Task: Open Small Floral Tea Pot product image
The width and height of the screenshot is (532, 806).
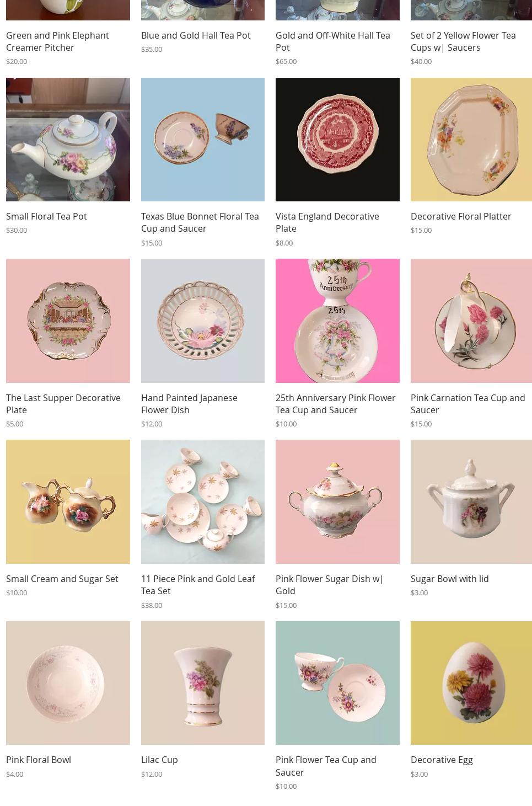Action: (68, 140)
